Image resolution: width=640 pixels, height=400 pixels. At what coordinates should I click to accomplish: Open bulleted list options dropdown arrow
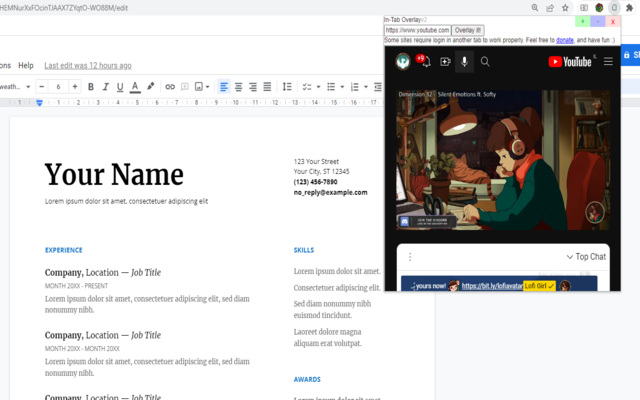342,87
